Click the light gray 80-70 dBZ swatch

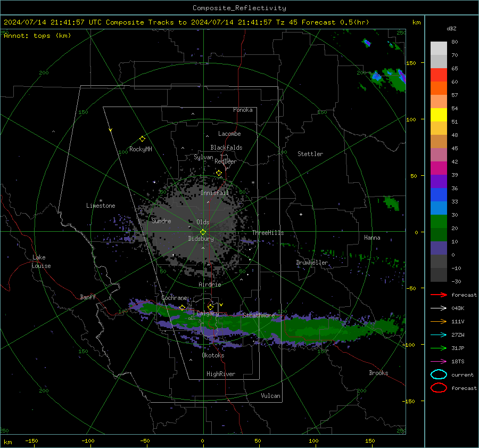(439, 48)
